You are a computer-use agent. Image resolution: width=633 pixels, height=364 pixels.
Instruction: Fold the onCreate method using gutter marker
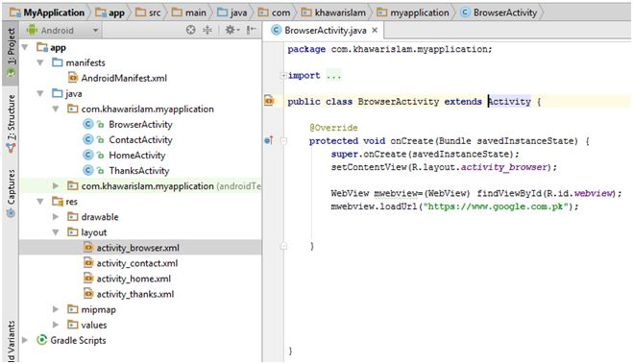click(283, 141)
